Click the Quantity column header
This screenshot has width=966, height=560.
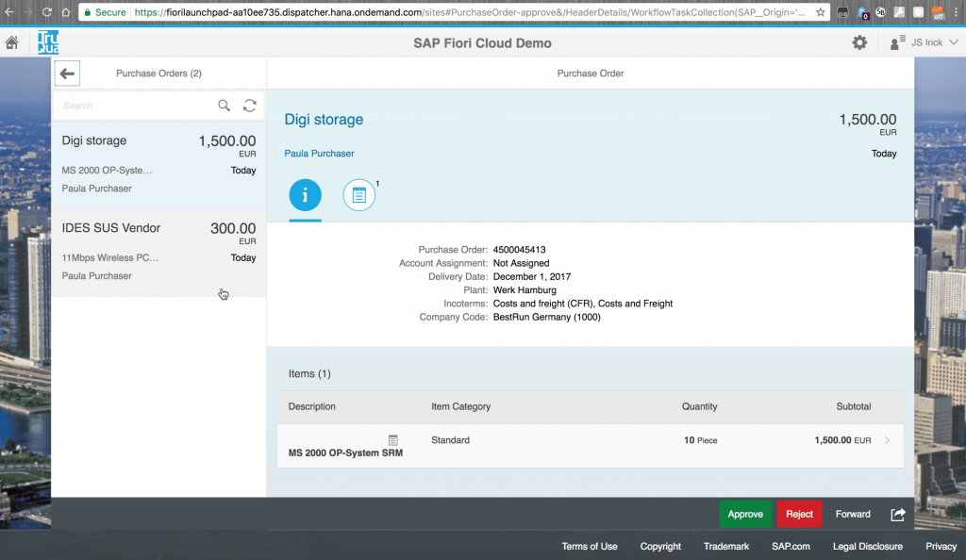coord(699,406)
